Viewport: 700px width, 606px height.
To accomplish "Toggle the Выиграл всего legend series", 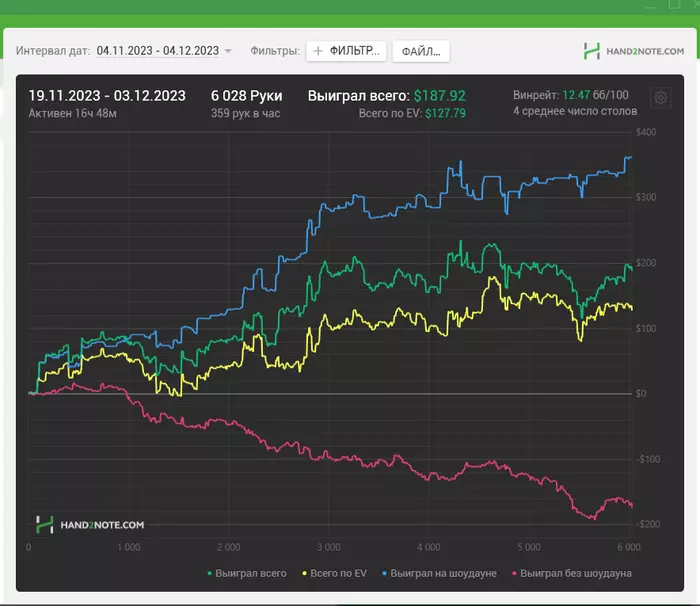I will point(247,573).
